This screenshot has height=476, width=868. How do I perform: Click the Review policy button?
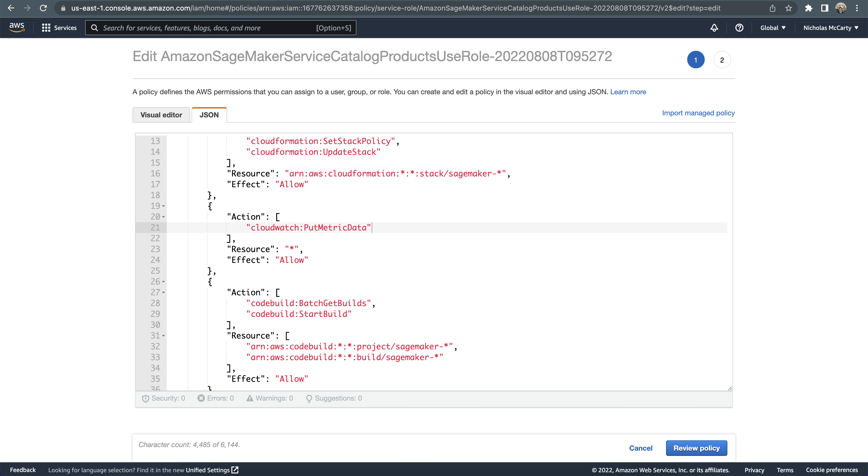tap(696, 448)
